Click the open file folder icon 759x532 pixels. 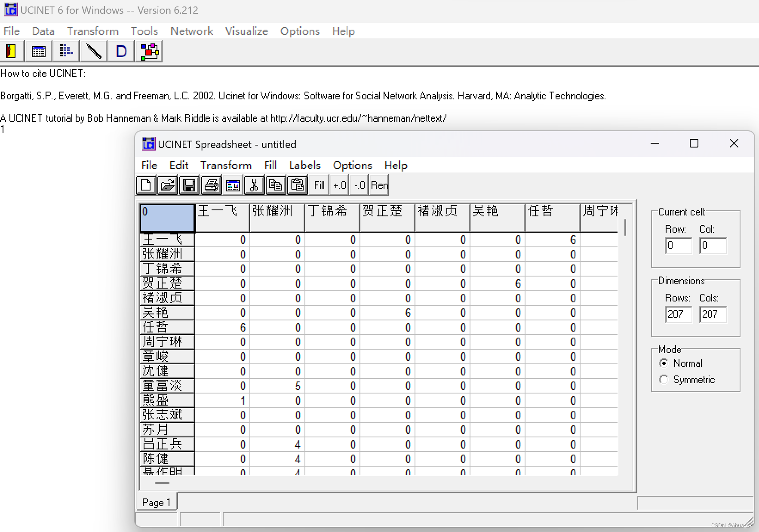[x=167, y=185]
